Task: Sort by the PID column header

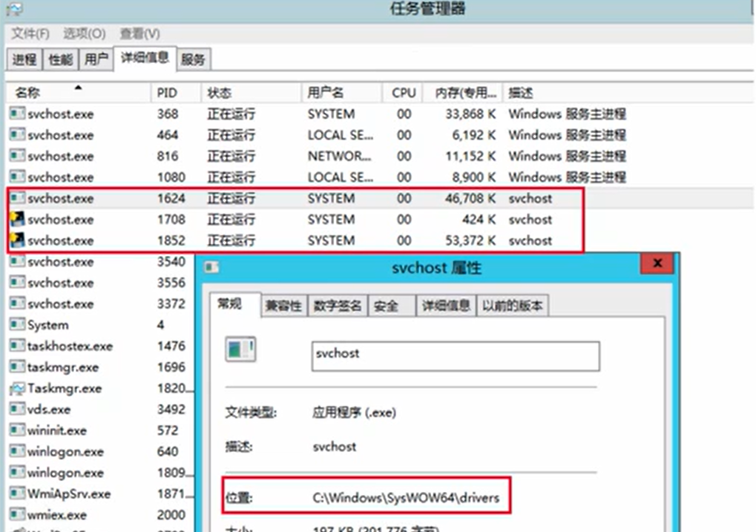Action: (175, 93)
